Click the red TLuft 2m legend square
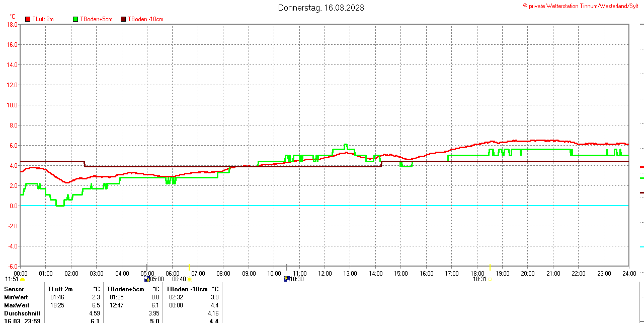Viewport: 644px width, 323px height. coord(28,19)
